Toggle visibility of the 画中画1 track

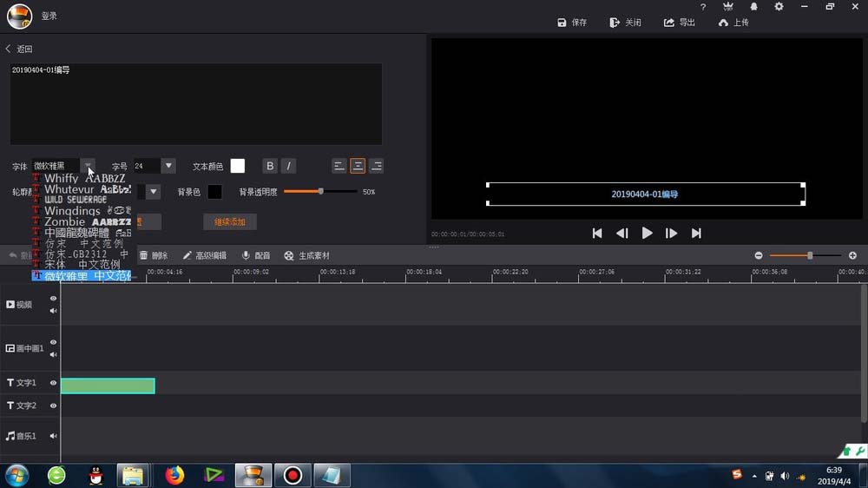click(53, 342)
